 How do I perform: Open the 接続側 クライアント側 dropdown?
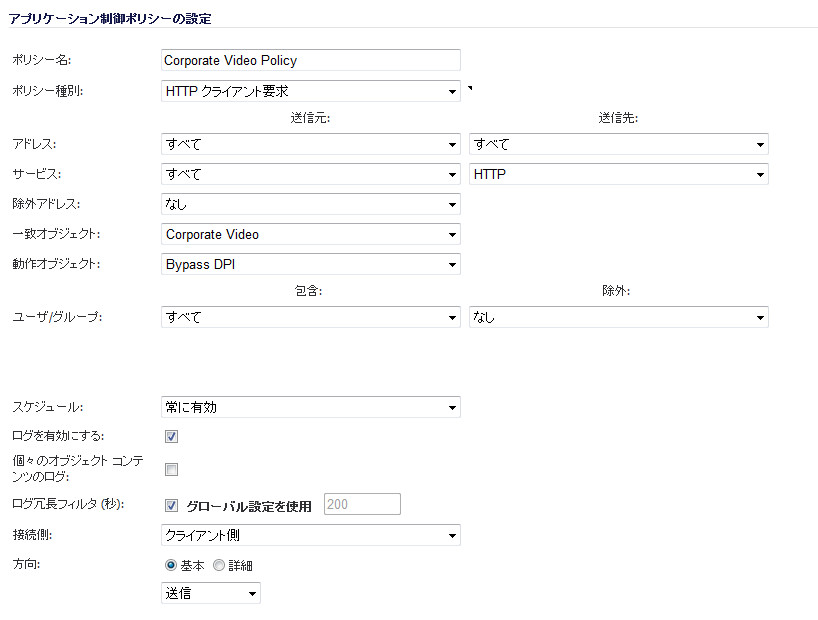(x=310, y=535)
